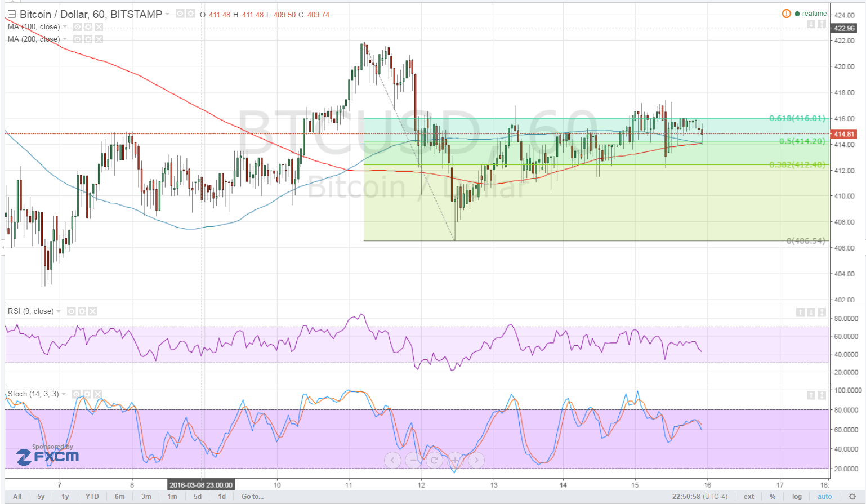Select the 0.382(412.40) Fibonacci level label
Image resolution: width=866 pixels, height=504 pixels.
797,164
